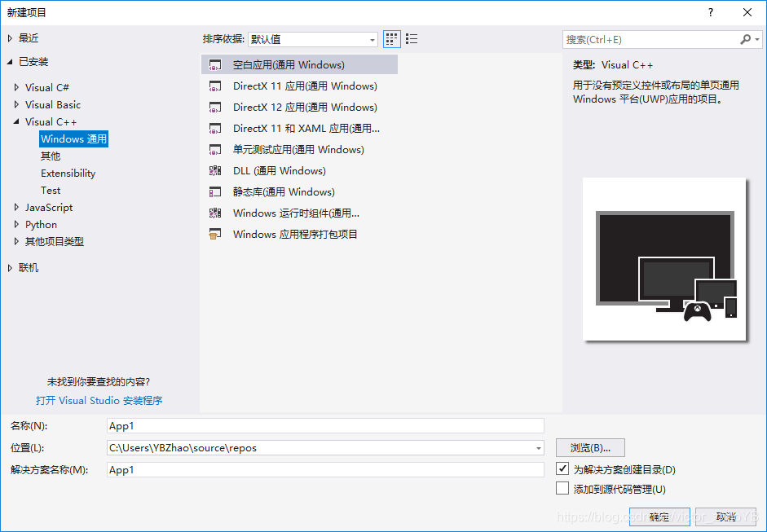Viewport: 767px width, 532px height.
Task: Expand the 联机 tree node
Action: tap(10, 268)
